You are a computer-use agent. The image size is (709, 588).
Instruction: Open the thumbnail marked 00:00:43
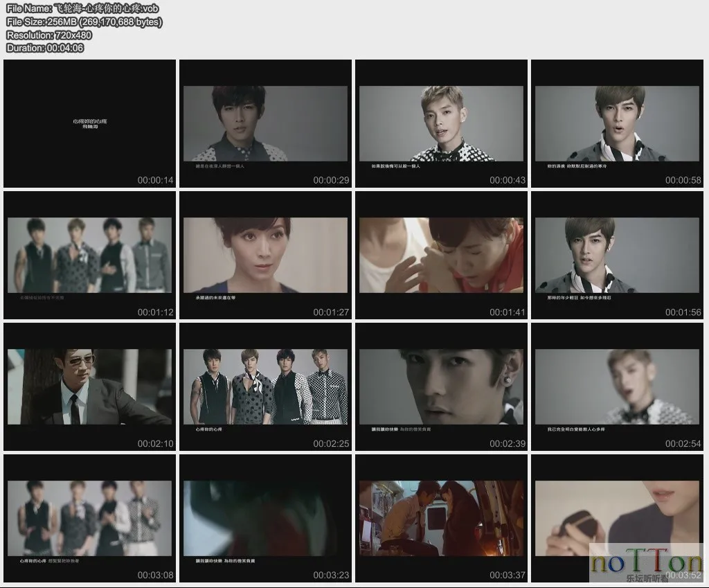pyautogui.click(x=441, y=123)
